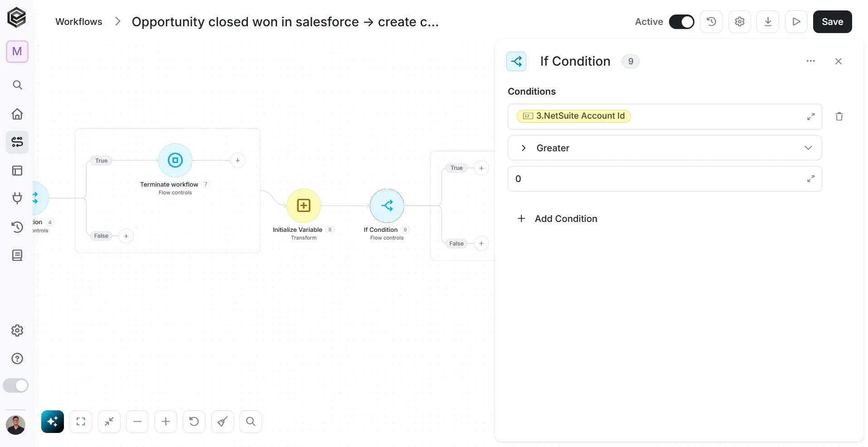Image resolution: width=868 pixels, height=447 pixels.
Task: Zoom out the canvas with the minus button
Action: 137,422
